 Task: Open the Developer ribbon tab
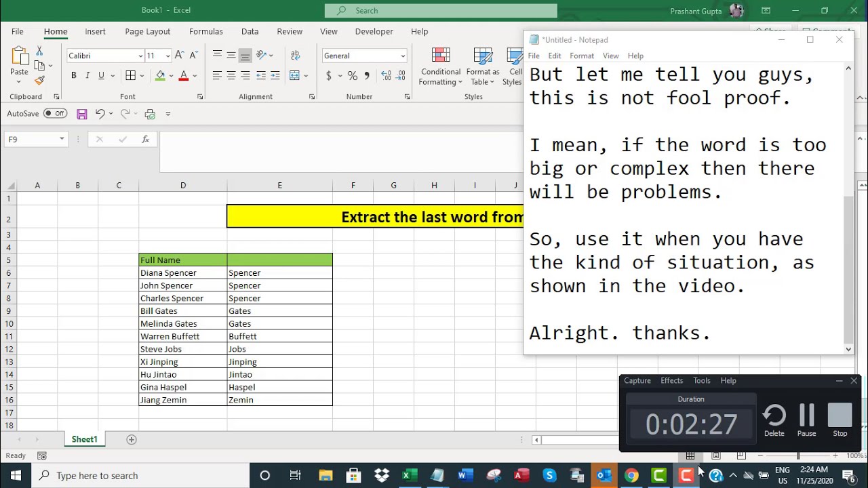click(x=374, y=31)
